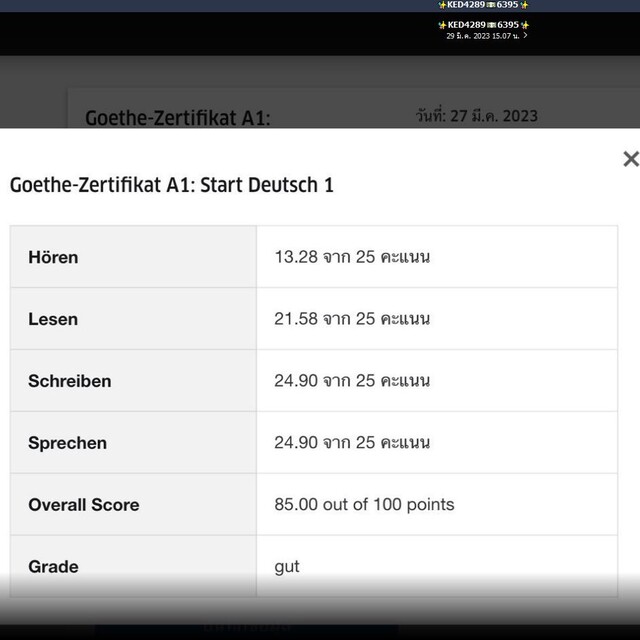Select the Schreiben row label

(70, 381)
